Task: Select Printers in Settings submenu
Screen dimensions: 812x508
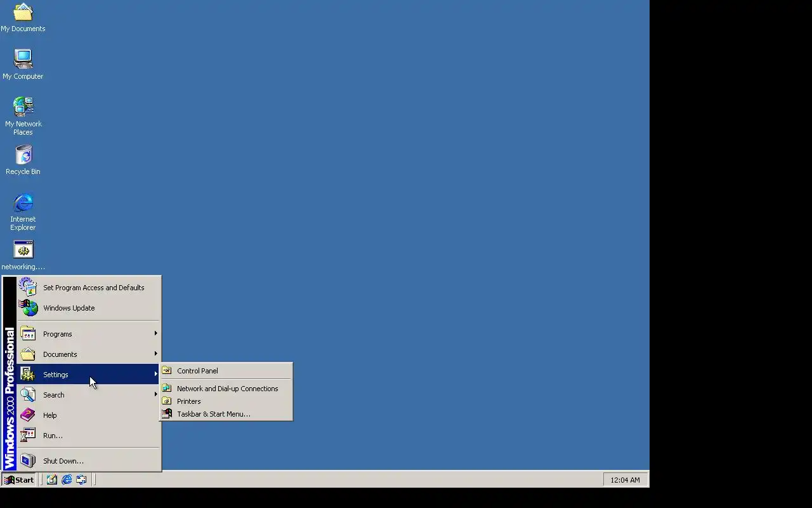Action: pyautogui.click(x=226, y=401)
